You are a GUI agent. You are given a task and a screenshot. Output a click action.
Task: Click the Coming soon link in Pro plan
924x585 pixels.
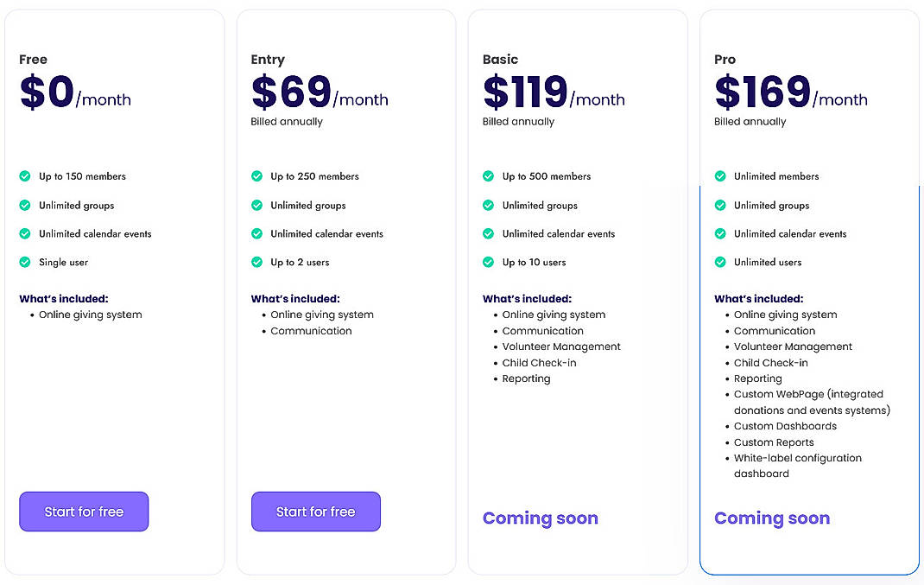click(771, 518)
